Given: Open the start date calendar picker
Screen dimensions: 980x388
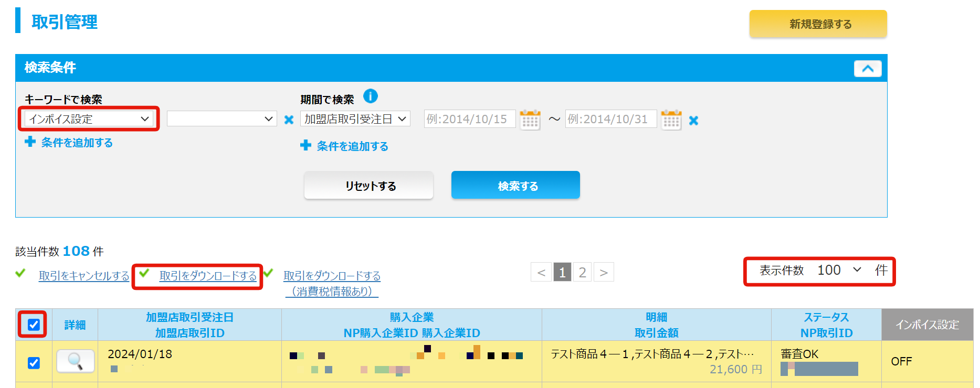Looking at the screenshot, I should [x=530, y=120].
